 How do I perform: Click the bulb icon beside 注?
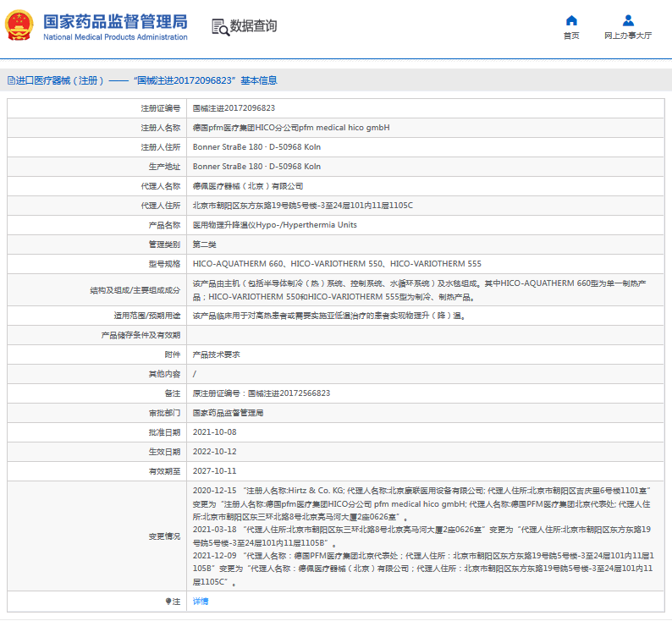tap(168, 602)
